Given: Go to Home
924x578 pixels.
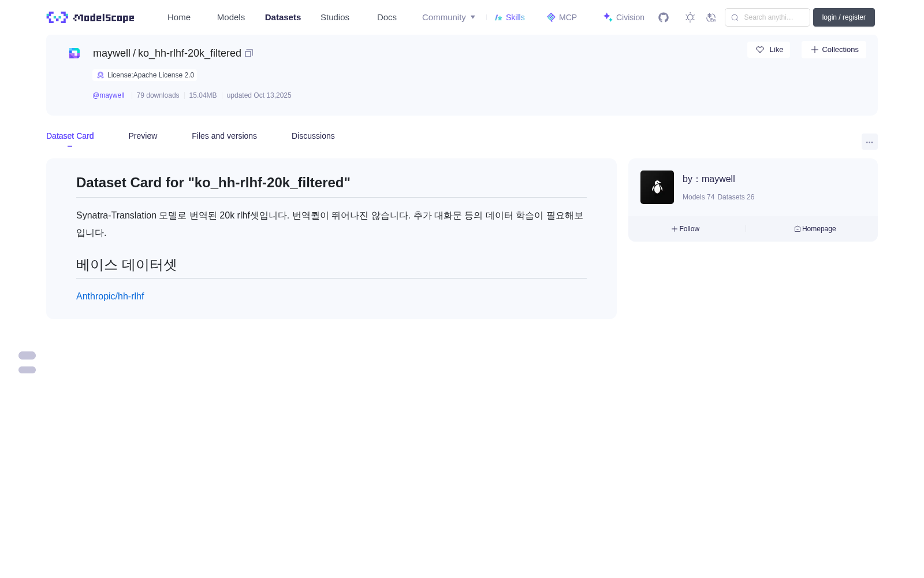Looking at the screenshot, I should click(x=179, y=17).
